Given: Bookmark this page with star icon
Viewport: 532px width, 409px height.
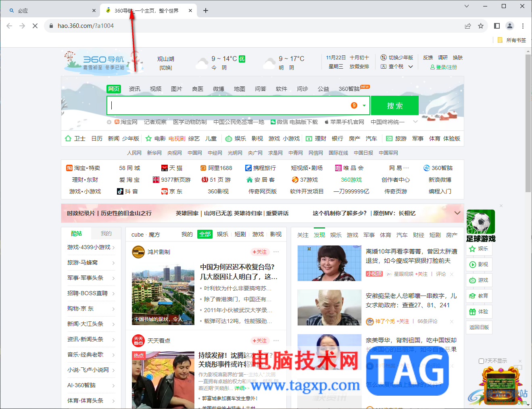Looking at the screenshot, I should click(x=481, y=26).
